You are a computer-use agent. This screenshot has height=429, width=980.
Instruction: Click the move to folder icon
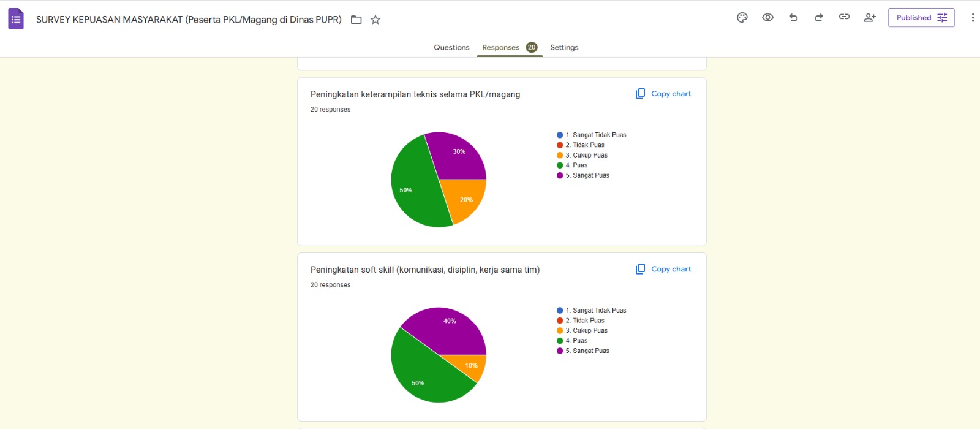pyautogui.click(x=356, y=20)
